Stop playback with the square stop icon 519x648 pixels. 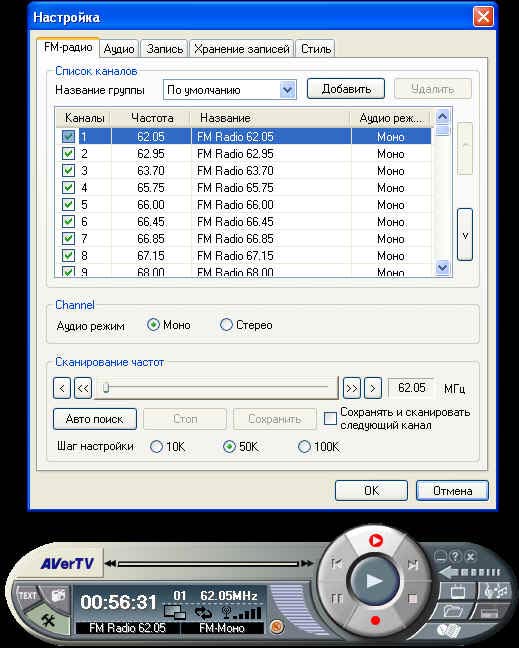[x=412, y=598]
